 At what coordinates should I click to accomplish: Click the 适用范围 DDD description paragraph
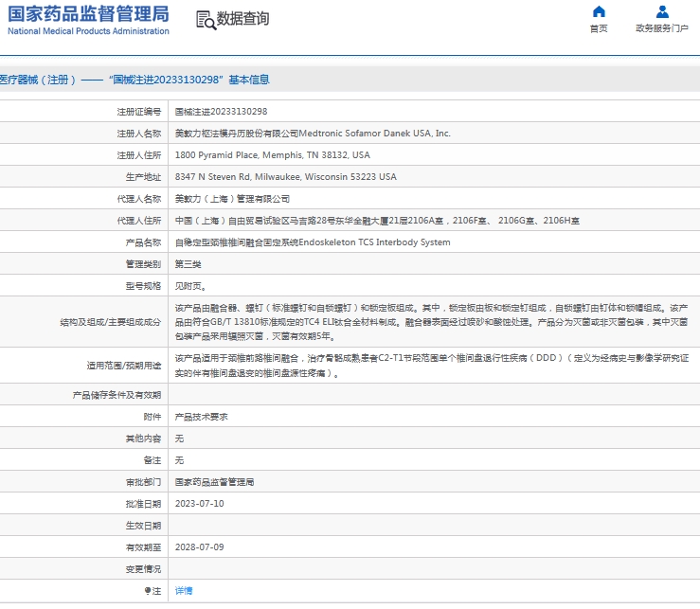(432, 366)
